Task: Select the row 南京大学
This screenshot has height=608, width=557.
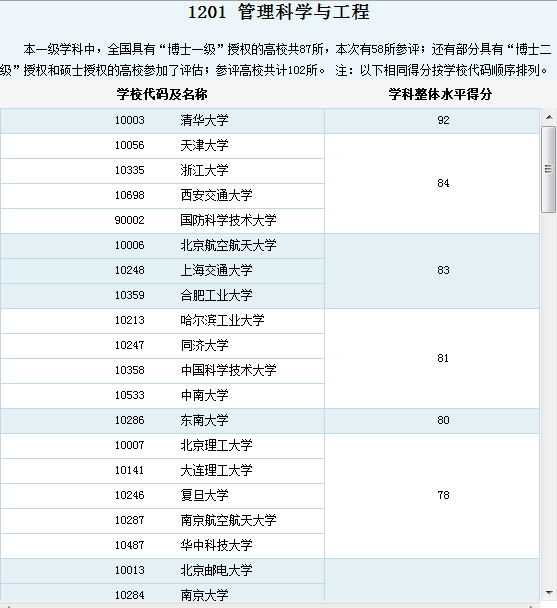Action: (162, 593)
